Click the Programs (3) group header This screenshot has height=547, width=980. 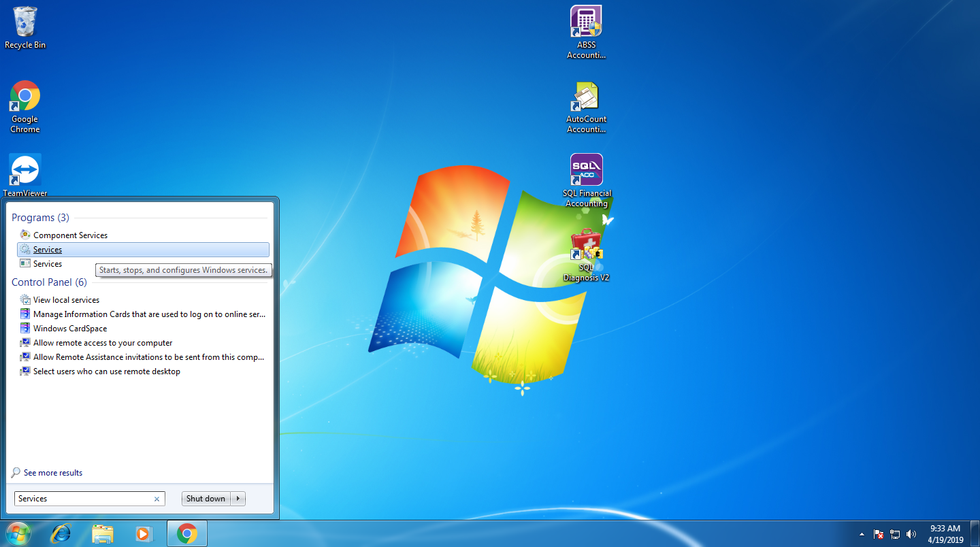coord(40,218)
